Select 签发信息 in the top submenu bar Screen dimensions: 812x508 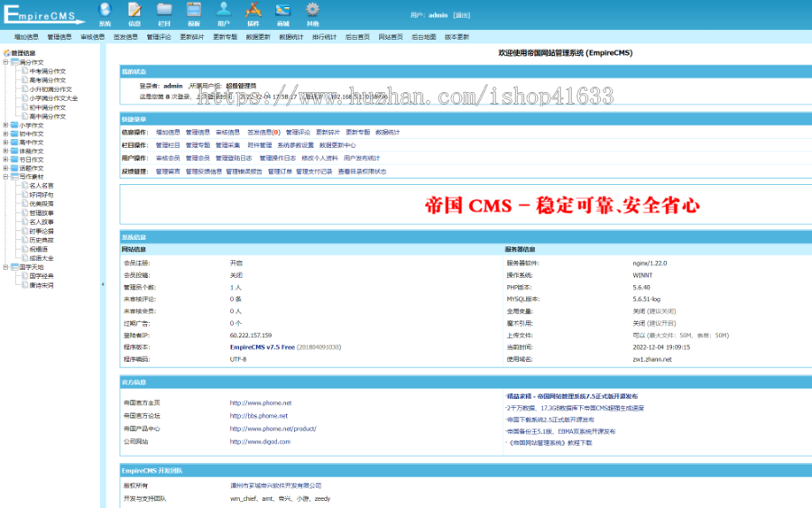125,37
